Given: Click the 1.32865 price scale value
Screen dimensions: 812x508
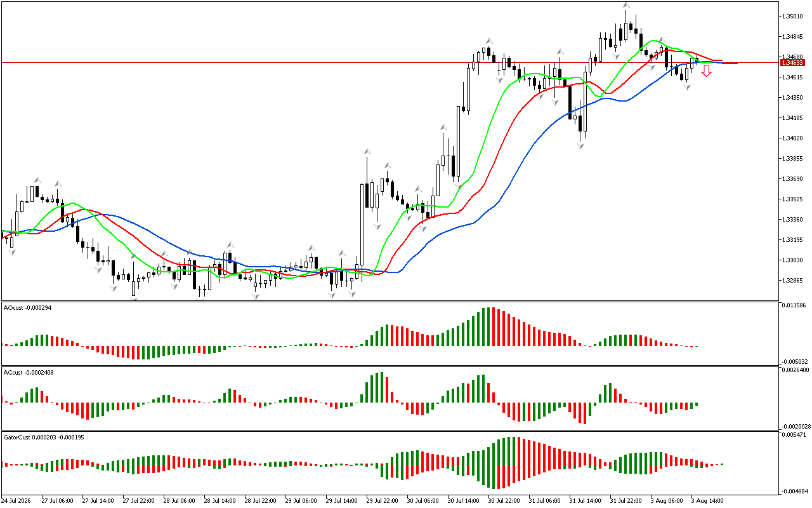Looking at the screenshot, I should tap(794, 280).
